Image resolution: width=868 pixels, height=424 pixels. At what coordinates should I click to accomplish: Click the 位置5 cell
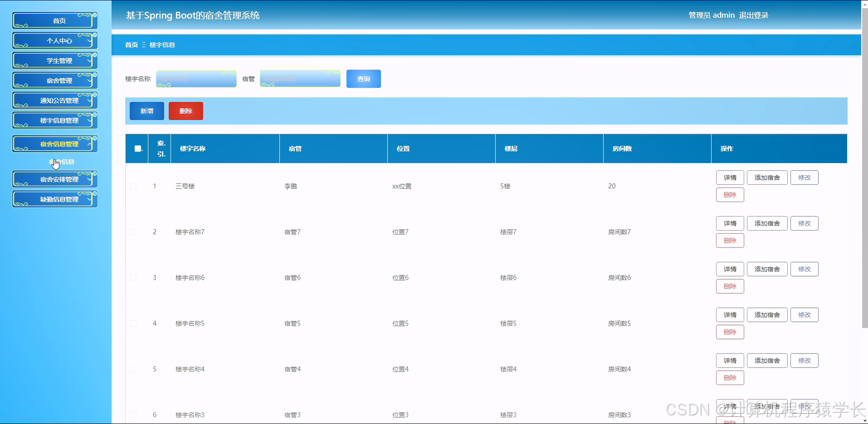400,324
